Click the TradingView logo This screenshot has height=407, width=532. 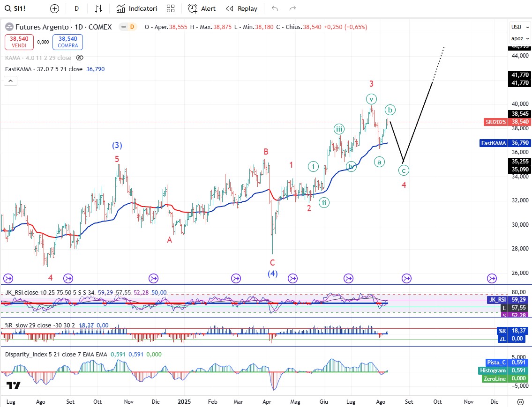14,385
